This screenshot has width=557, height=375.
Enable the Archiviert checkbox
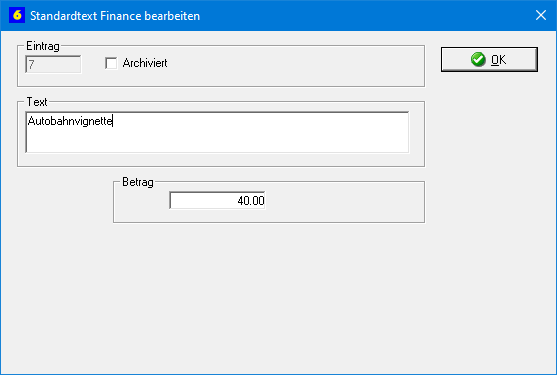click(111, 63)
